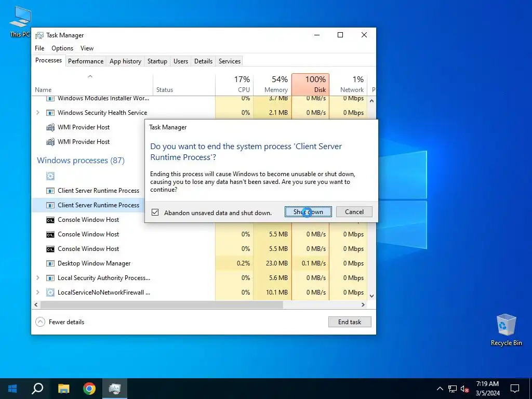Switch to the App history tab
This screenshot has height=399, width=532.
point(125,61)
